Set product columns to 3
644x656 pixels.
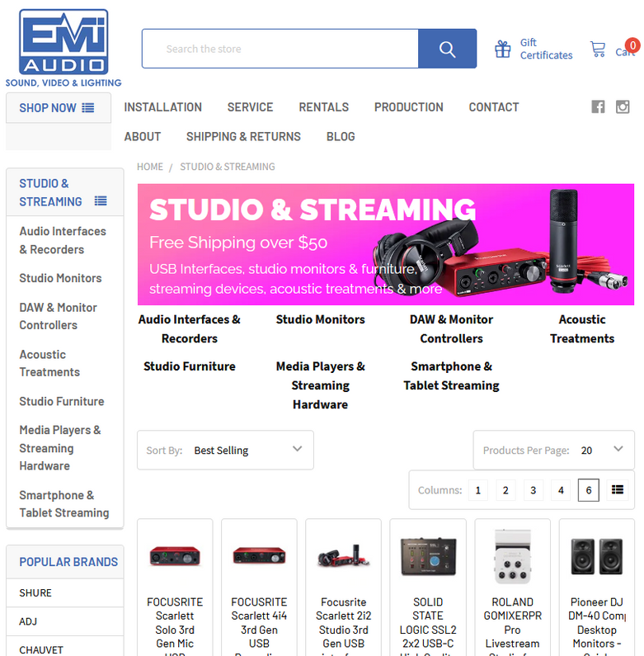coord(534,490)
